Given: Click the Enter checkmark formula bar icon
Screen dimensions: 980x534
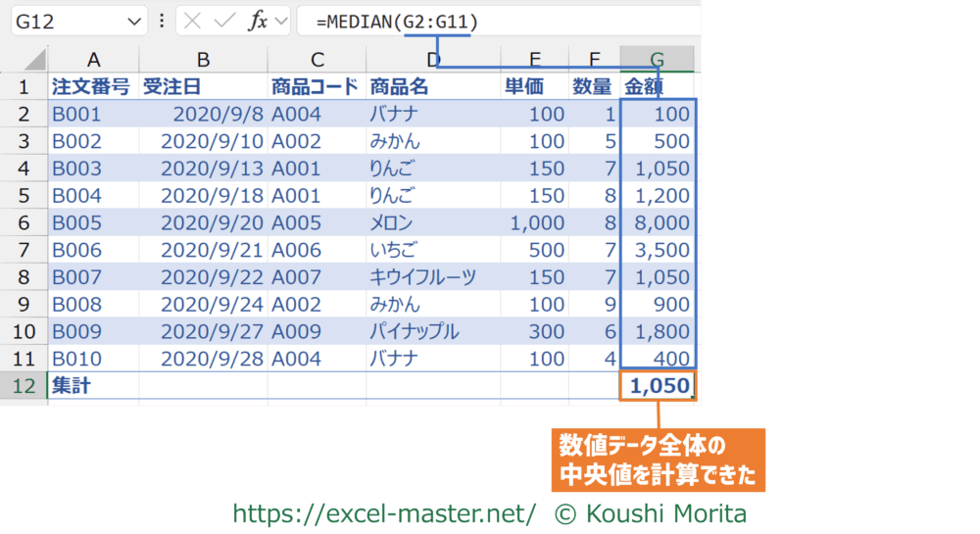Looking at the screenshot, I should click(x=225, y=21).
